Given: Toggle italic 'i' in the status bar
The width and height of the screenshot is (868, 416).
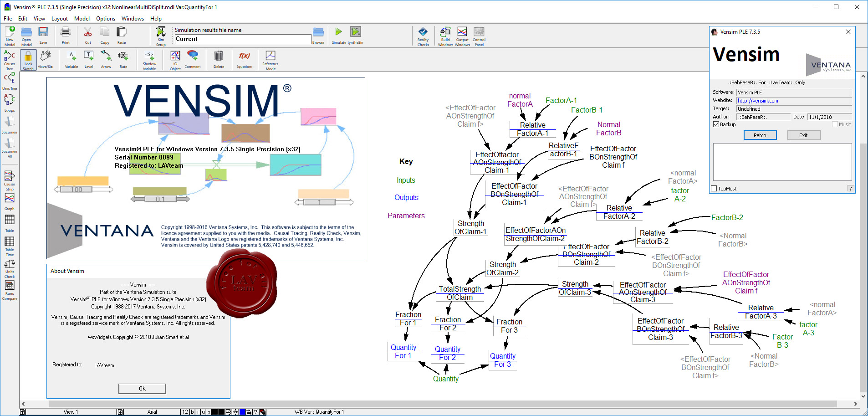Looking at the screenshot, I should [x=198, y=412].
